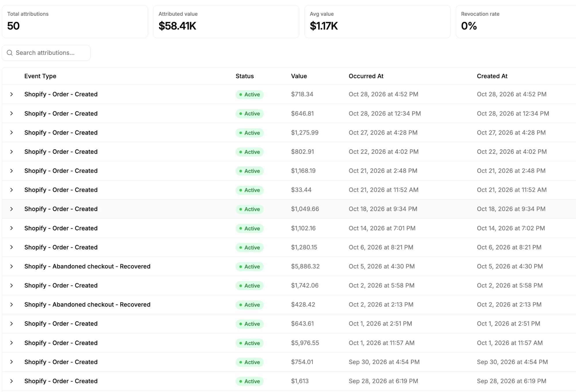This screenshot has height=392, width=576.
Task: Expand the $5,976.55 order row
Action: click(x=12, y=343)
